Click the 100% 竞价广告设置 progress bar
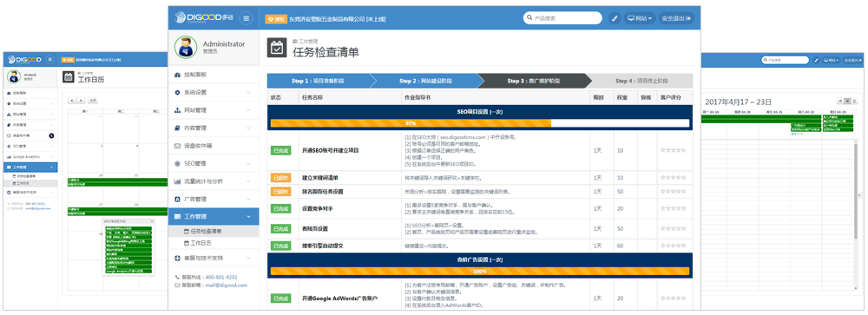 (480, 272)
